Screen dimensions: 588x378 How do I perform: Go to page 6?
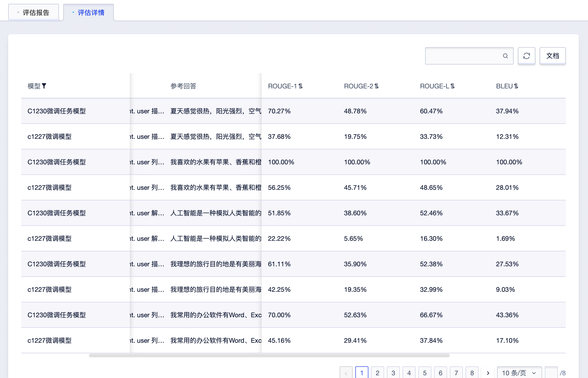pos(440,373)
